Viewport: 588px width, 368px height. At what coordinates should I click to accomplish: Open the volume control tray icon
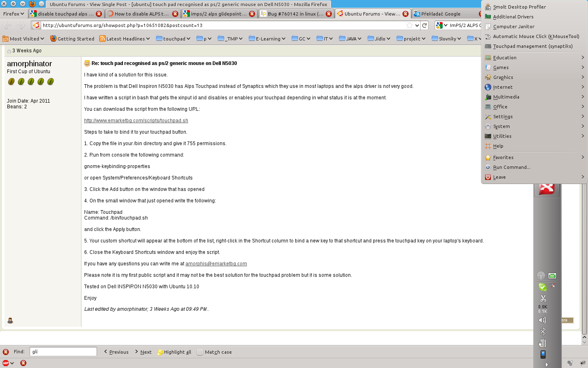coord(542,320)
